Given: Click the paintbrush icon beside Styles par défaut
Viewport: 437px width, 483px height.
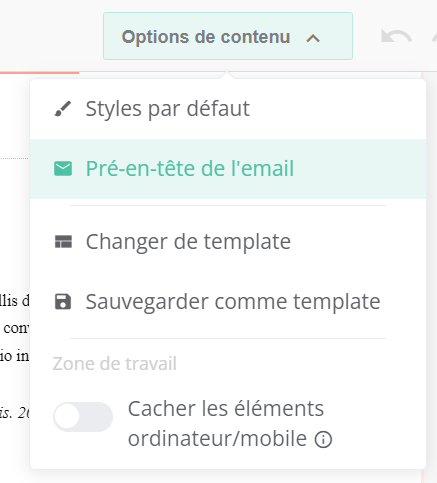Looking at the screenshot, I should click(63, 109).
